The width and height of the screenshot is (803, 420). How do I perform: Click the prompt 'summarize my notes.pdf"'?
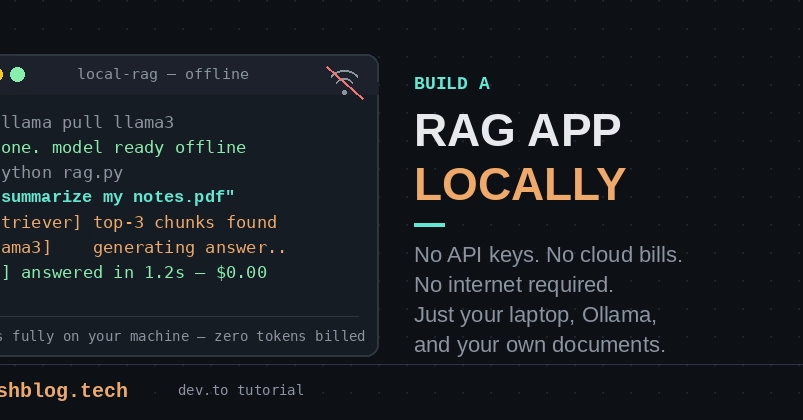[x=117, y=197]
